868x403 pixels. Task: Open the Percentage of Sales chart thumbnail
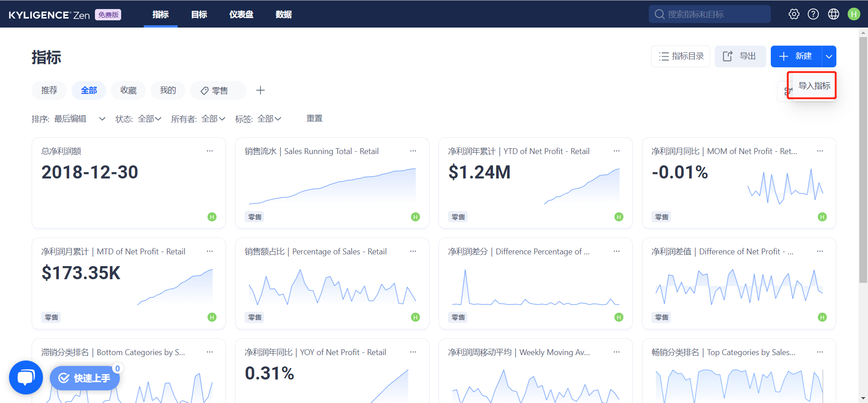tap(332, 287)
